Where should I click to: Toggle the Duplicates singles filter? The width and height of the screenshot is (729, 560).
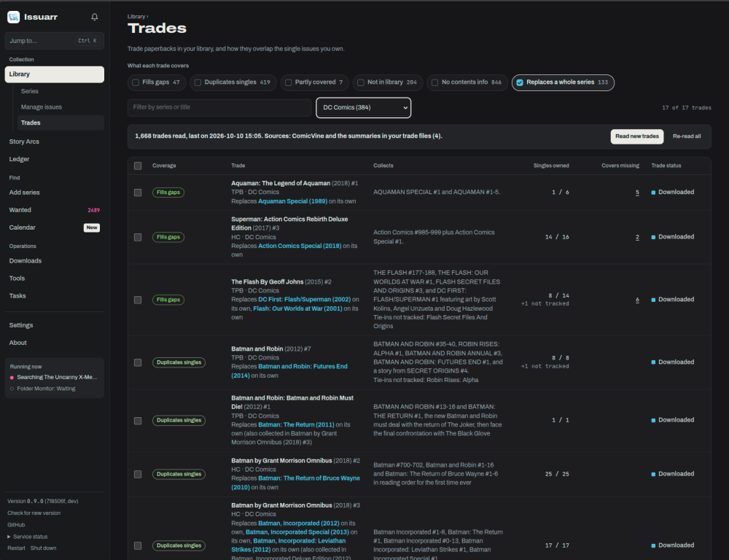(233, 83)
